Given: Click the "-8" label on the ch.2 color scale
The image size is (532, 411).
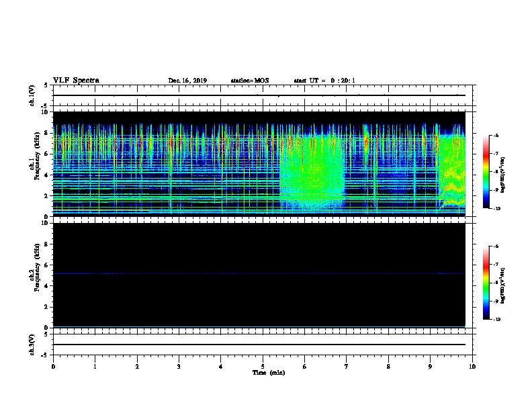Looking at the screenshot, I should (x=495, y=283).
